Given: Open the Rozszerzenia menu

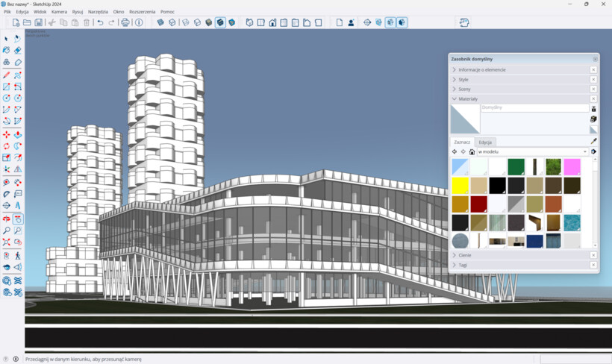Looking at the screenshot, I should (x=142, y=12).
